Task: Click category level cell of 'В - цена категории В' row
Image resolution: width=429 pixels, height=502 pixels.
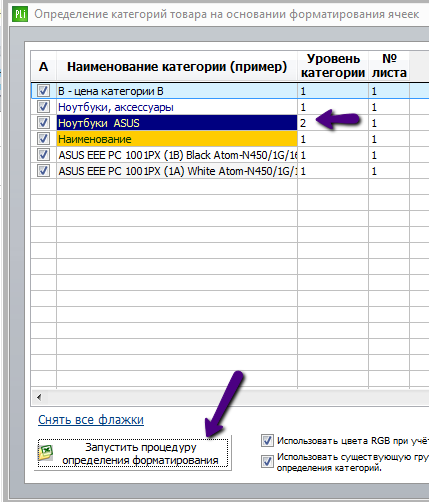Action: [x=333, y=91]
